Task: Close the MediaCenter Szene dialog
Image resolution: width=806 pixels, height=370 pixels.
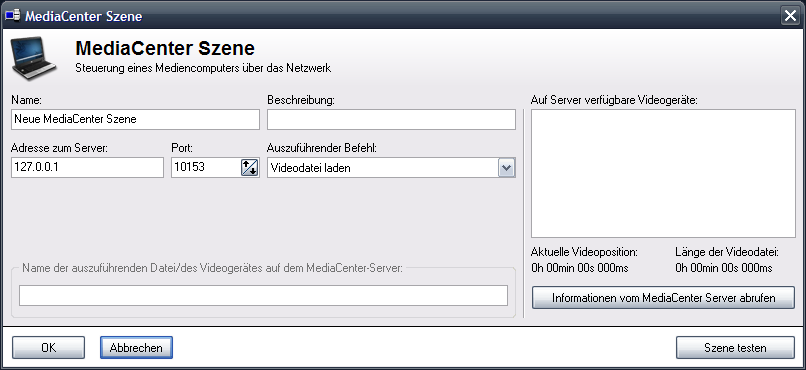Action: coord(791,16)
